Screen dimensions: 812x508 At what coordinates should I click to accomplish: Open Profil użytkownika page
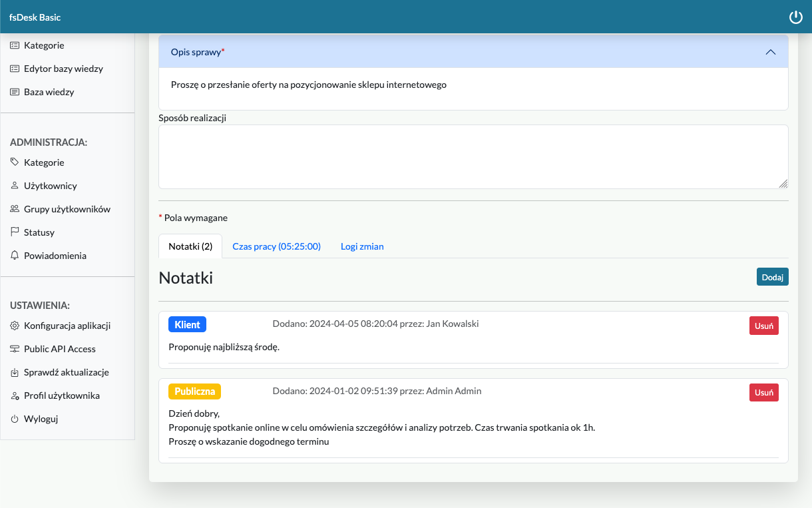coord(61,395)
